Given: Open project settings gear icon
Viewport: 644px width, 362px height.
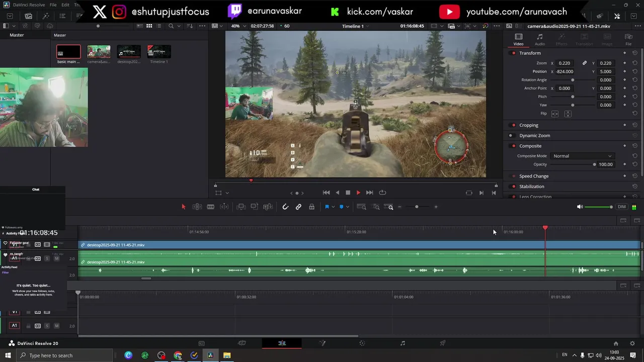Looking at the screenshot, I should [x=632, y=344].
